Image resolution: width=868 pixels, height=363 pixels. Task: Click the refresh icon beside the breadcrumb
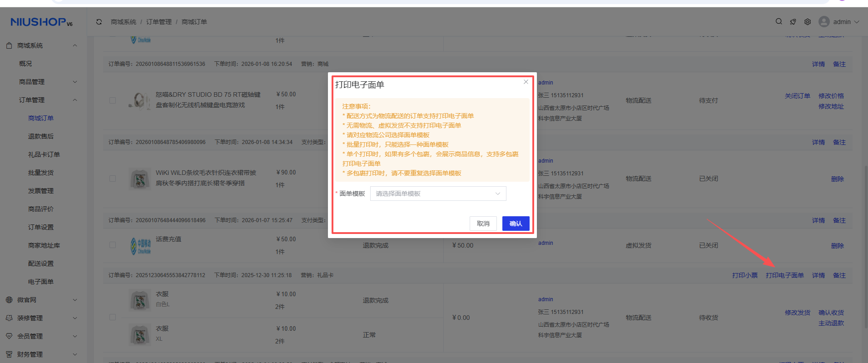point(99,22)
